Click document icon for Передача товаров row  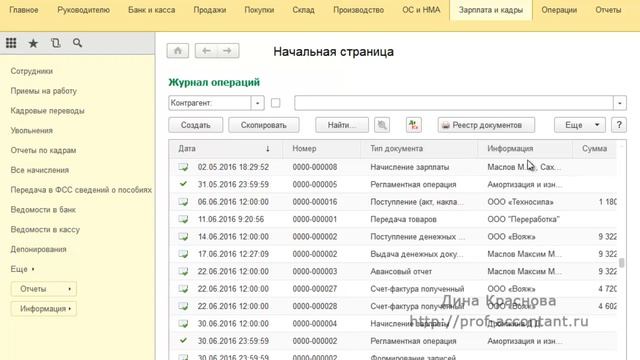coord(184,219)
